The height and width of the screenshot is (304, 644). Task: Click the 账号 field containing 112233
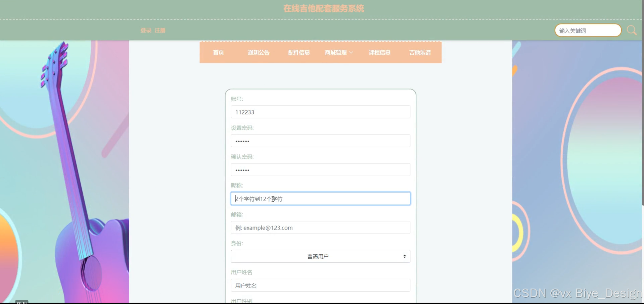click(x=320, y=112)
